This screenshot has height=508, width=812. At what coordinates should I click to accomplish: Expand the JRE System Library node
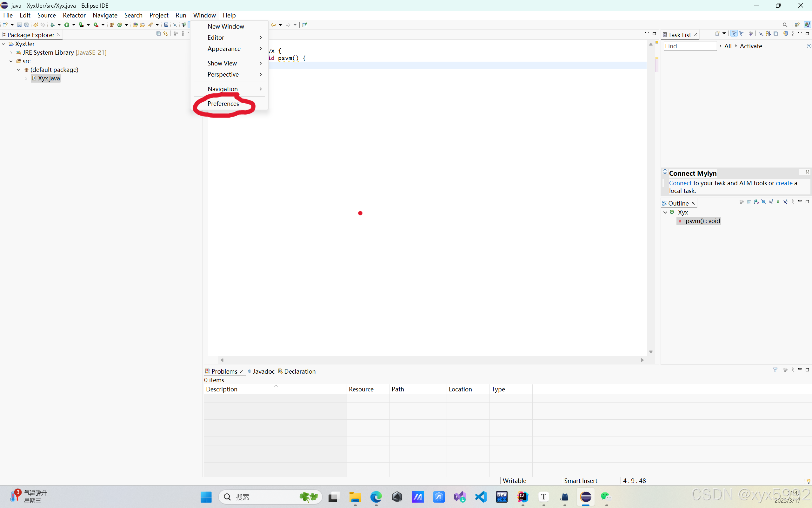(x=11, y=53)
